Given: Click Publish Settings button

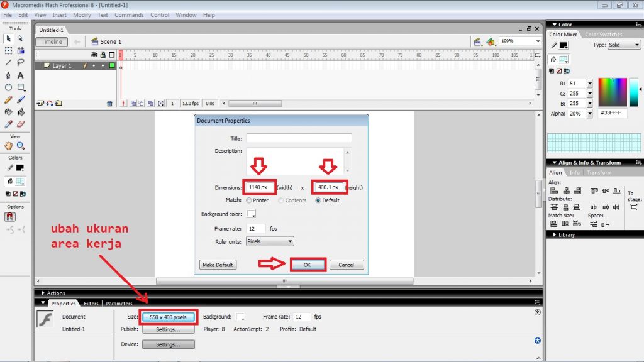Looking at the screenshot, I should 169,329.
